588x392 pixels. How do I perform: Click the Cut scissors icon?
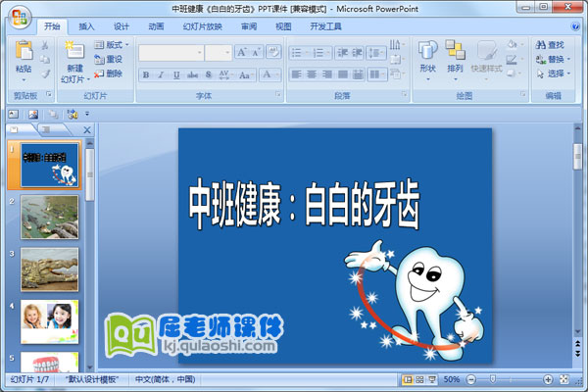tap(45, 45)
